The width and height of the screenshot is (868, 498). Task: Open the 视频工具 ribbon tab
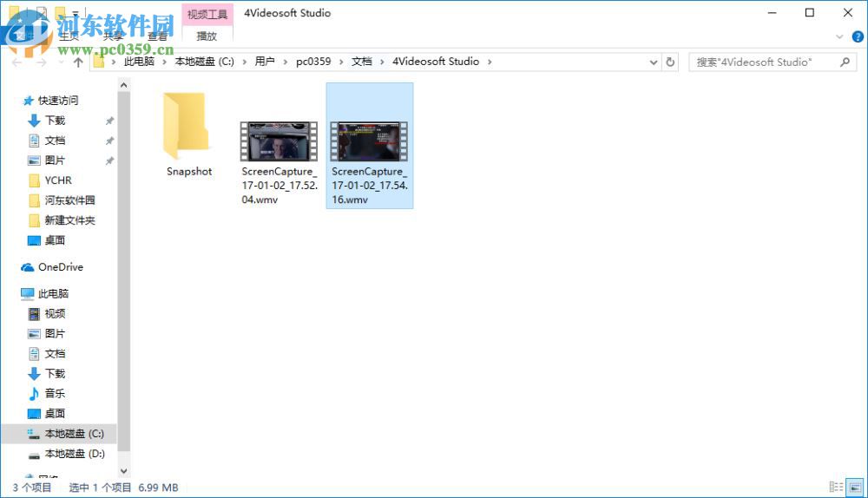(207, 15)
